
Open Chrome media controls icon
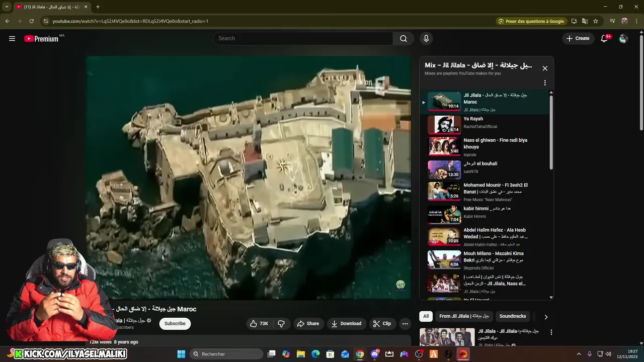pos(612,21)
